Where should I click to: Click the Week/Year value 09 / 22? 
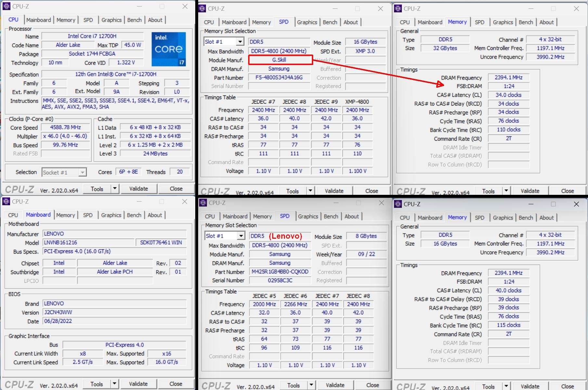click(x=366, y=254)
